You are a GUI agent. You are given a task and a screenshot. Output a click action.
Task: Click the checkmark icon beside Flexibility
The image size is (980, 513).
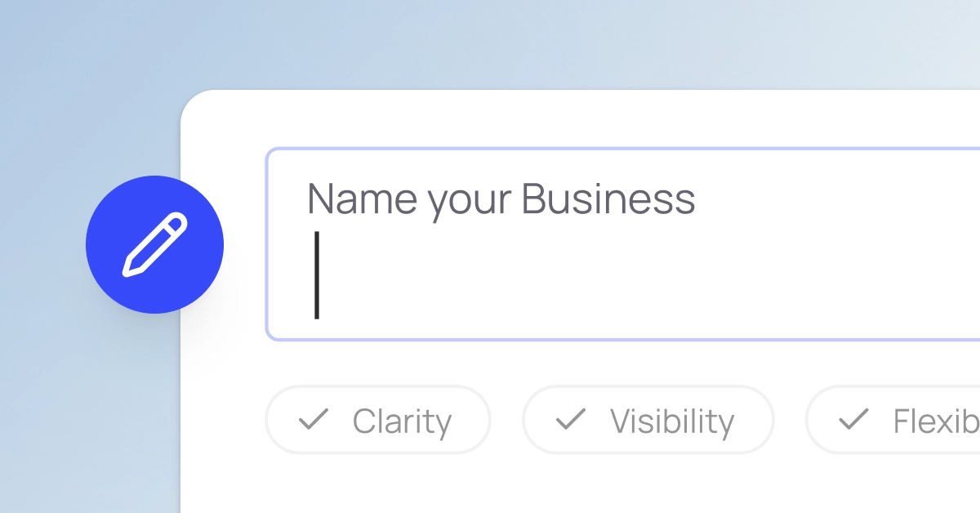853,420
